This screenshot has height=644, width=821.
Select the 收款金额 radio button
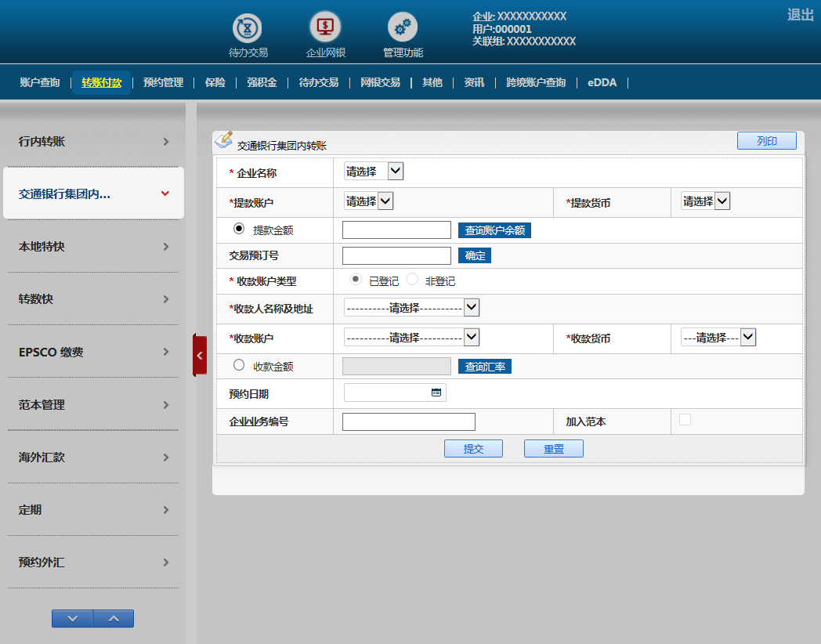click(239, 365)
